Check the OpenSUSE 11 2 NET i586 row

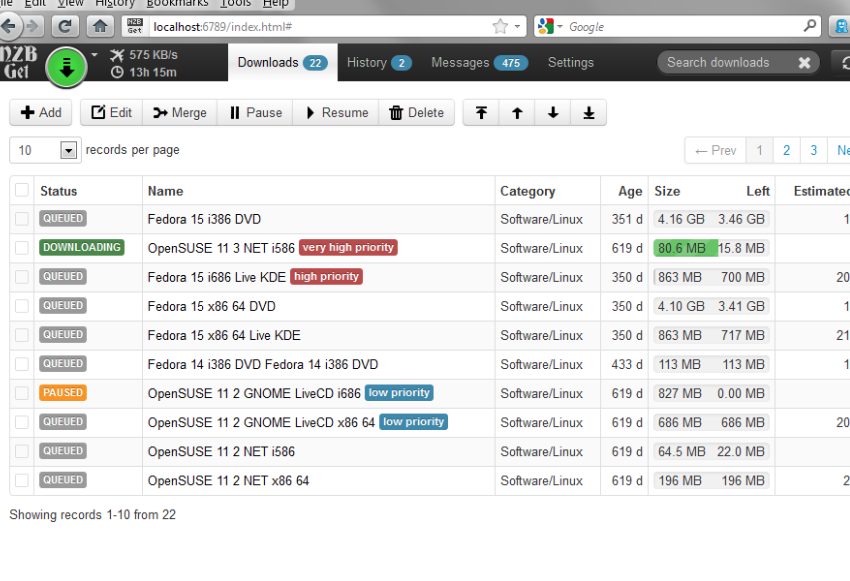tap(22, 451)
